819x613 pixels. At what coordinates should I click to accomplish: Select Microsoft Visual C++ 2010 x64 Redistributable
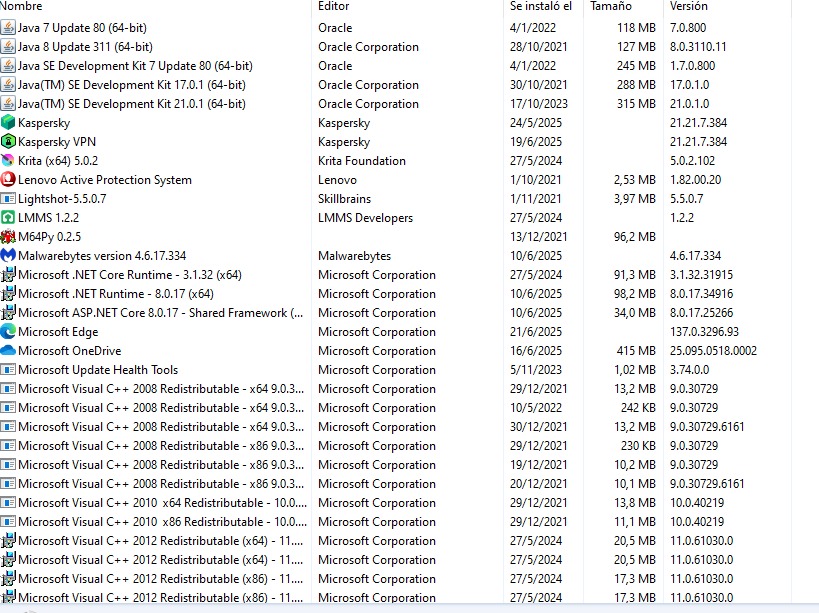395,503
